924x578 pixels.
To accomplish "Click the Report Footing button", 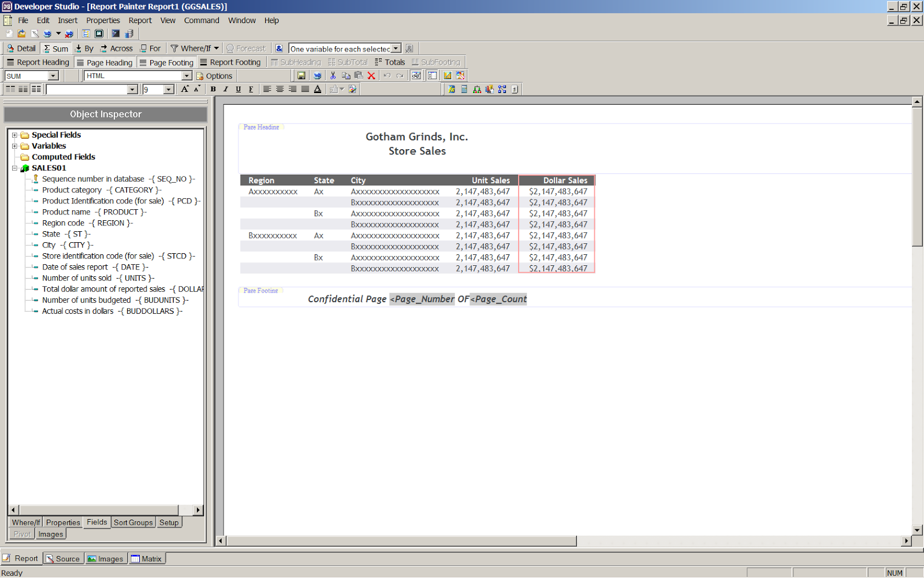I will click(230, 62).
